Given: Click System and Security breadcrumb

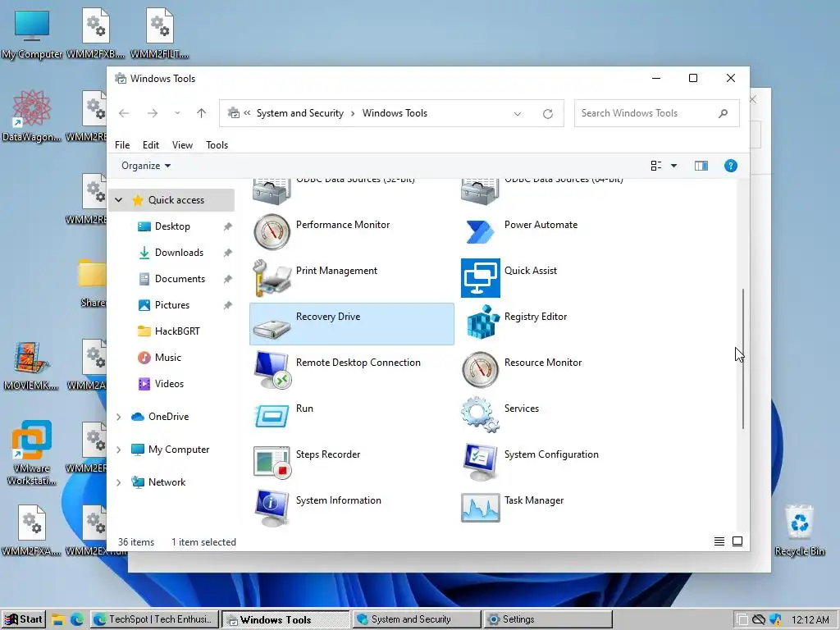Looking at the screenshot, I should pyautogui.click(x=300, y=113).
